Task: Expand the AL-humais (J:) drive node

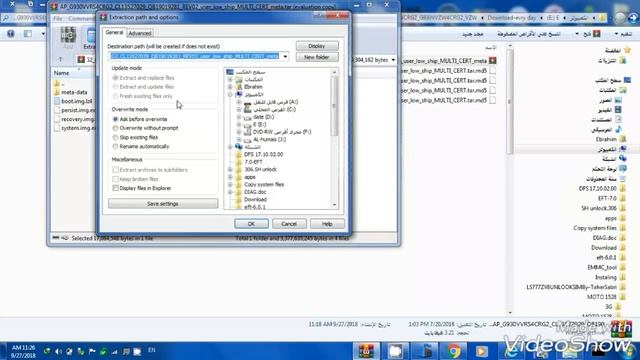Action: tap(239, 140)
